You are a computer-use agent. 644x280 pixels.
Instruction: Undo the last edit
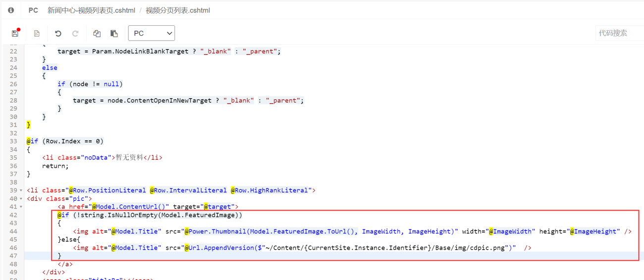click(58, 33)
